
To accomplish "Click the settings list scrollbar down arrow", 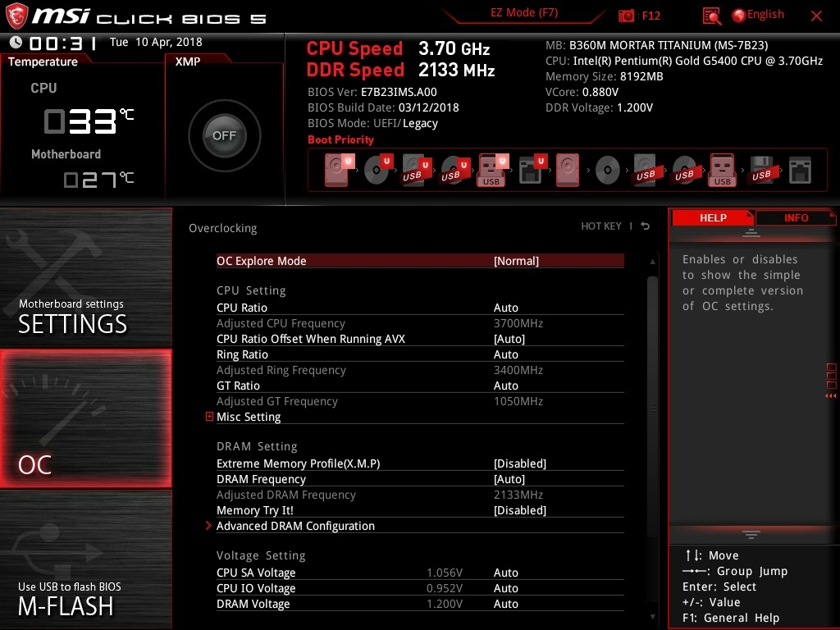I will click(652, 617).
